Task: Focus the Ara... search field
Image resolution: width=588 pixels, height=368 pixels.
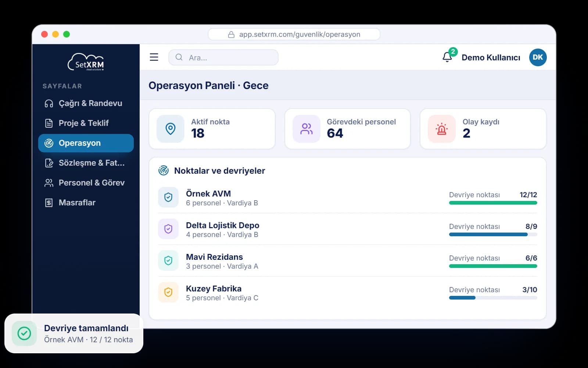Action: (x=223, y=57)
